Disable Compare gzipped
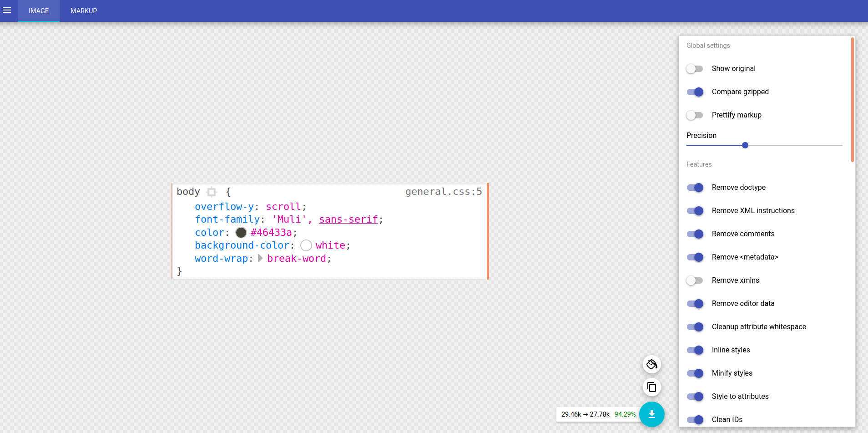This screenshot has height=433, width=868. [x=695, y=92]
